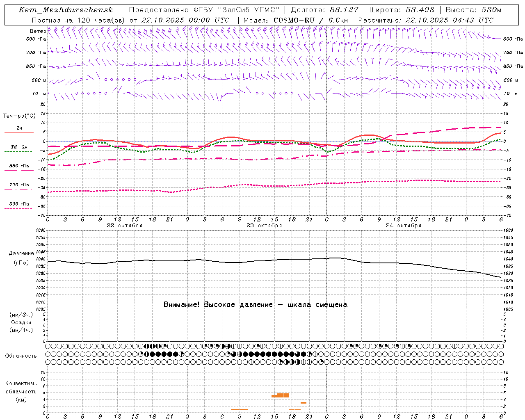525x420 pixels.
Task: Click the 850 гПа wind level label on the left
Action: pos(36,66)
